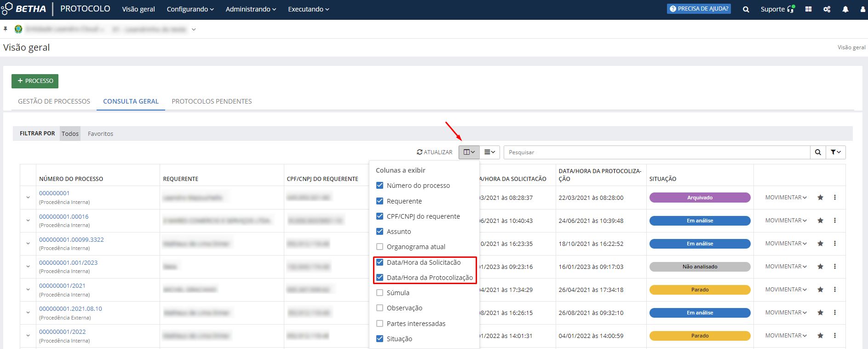Screen dimensions: 868x349
Task: Open the filter funnel dropdown
Action: [836, 152]
